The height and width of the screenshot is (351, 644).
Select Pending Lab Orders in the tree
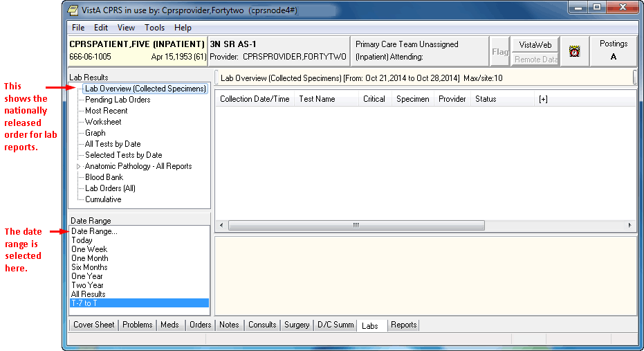point(118,100)
